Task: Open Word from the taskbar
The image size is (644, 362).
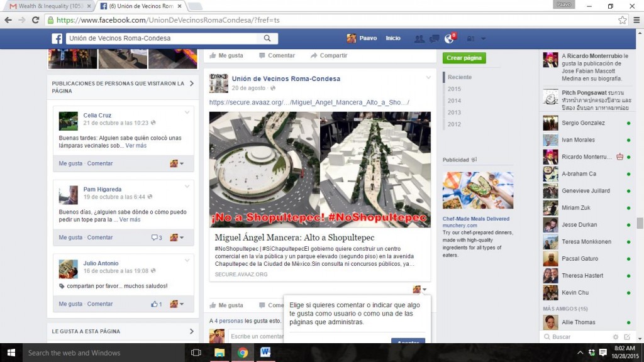Action: tap(265, 353)
